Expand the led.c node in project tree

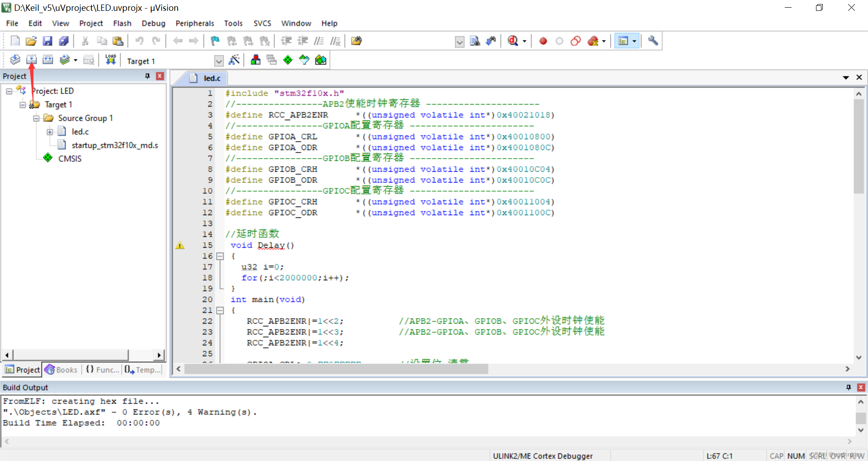click(x=50, y=132)
